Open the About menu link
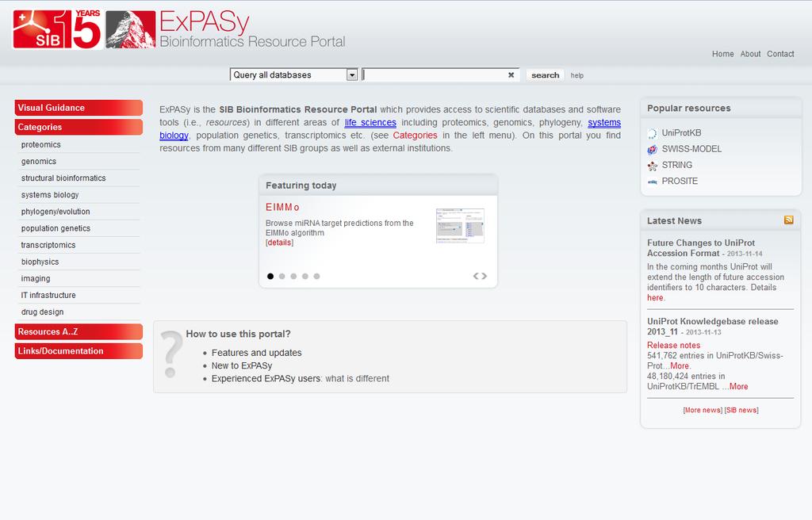The width and height of the screenshot is (812, 520). coord(750,54)
